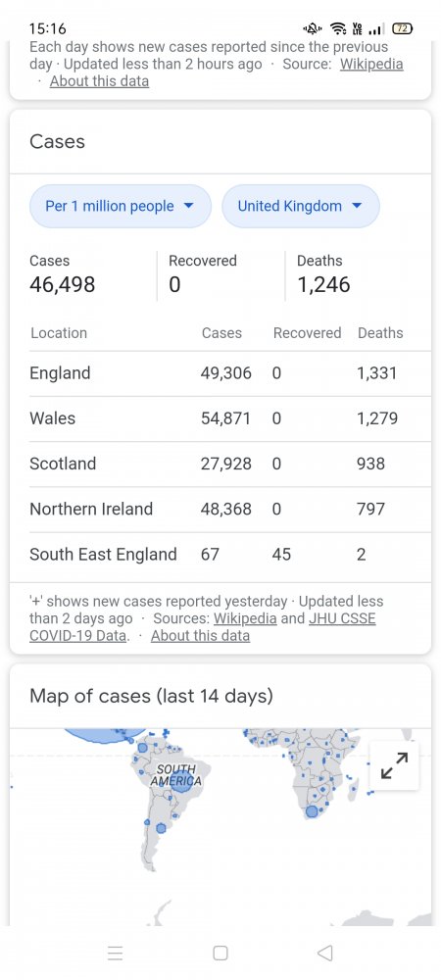Open the Wikipedia link at the top
This screenshot has width=441, height=980.
(371, 65)
